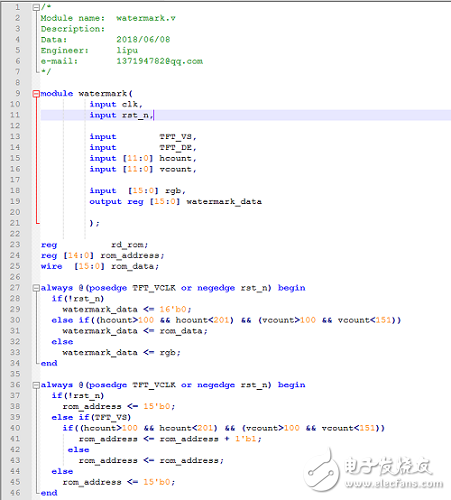The height and width of the screenshot is (500, 451).
Task: Click '16'b0' value on line 29
Action: (x=175, y=309)
